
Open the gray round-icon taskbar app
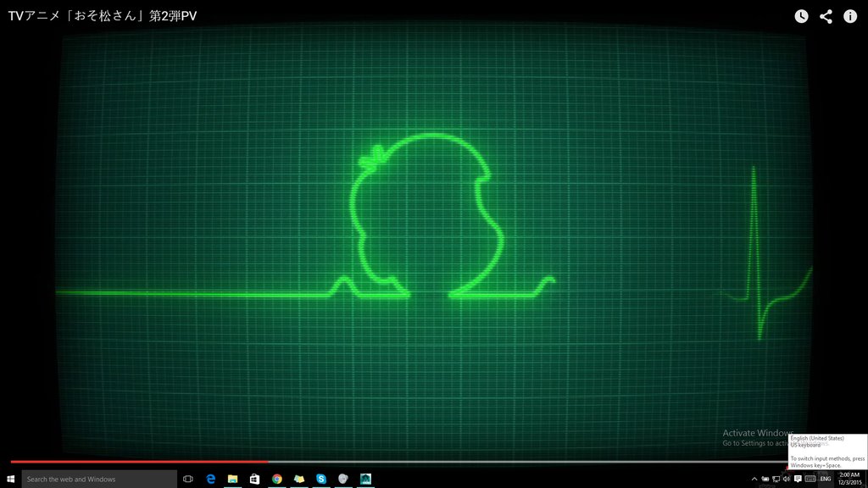point(343,479)
